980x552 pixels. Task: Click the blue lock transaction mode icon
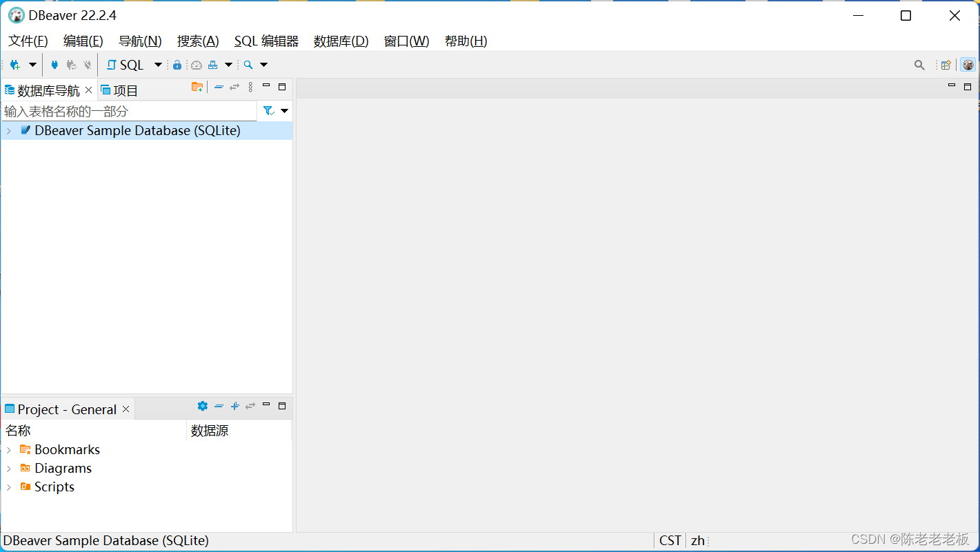pos(177,65)
